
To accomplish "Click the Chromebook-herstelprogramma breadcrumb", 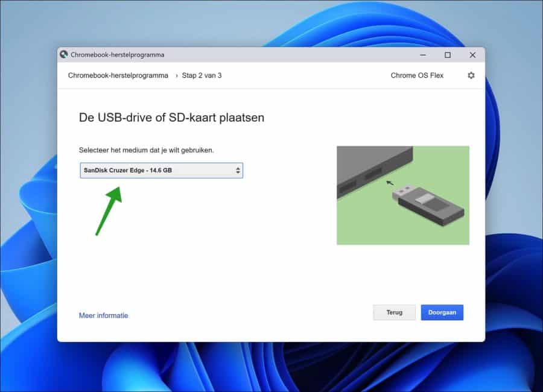I will [x=118, y=75].
